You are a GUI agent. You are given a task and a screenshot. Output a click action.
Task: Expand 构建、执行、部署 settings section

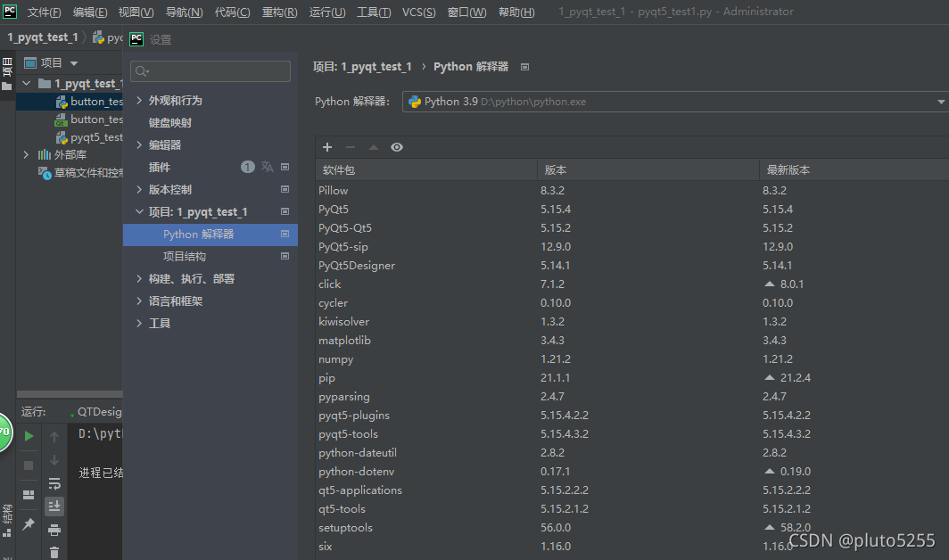(139, 278)
